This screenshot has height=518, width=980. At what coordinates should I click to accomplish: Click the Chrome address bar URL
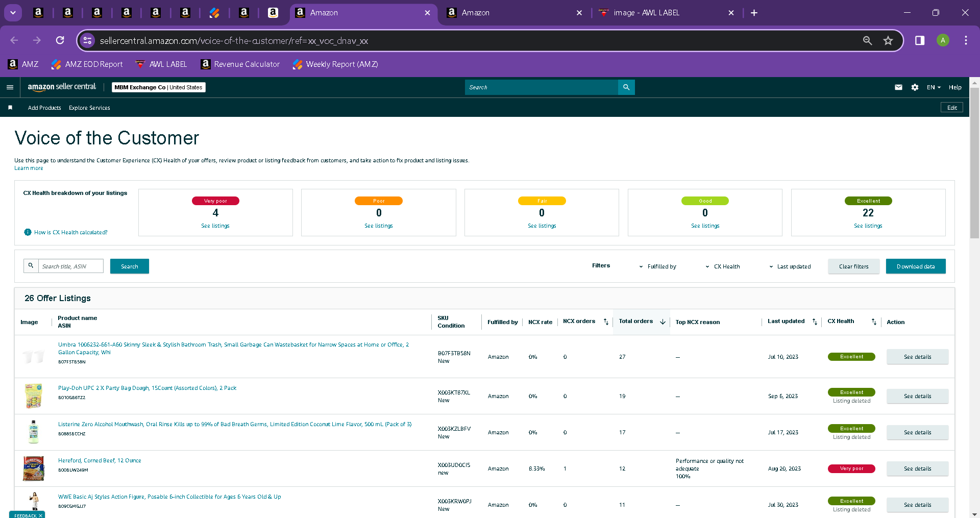tap(234, 41)
